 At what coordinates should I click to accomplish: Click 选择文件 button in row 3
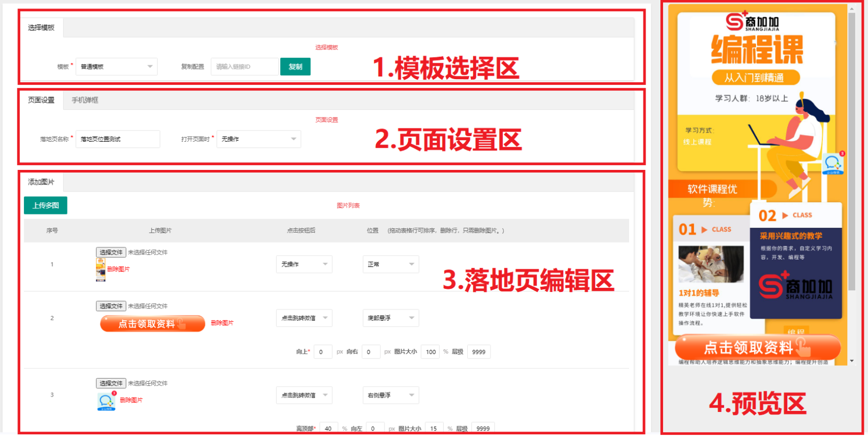coord(111,383)
